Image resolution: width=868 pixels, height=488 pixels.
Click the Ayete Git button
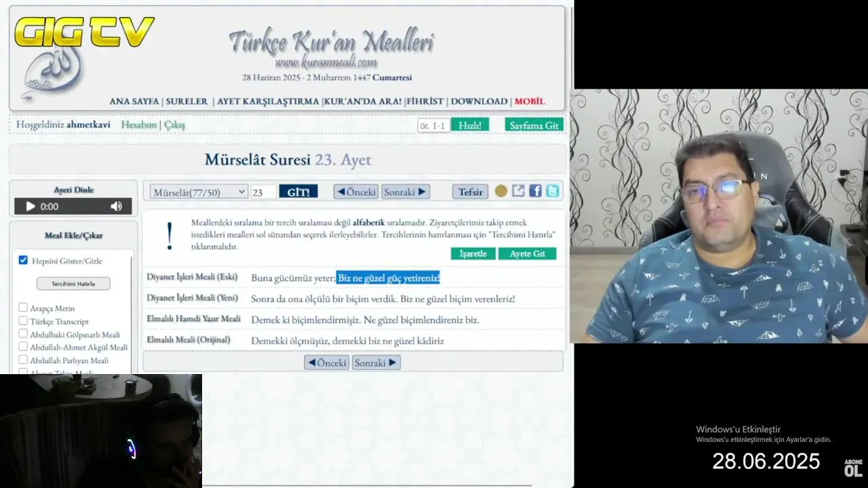pos(528,253)
